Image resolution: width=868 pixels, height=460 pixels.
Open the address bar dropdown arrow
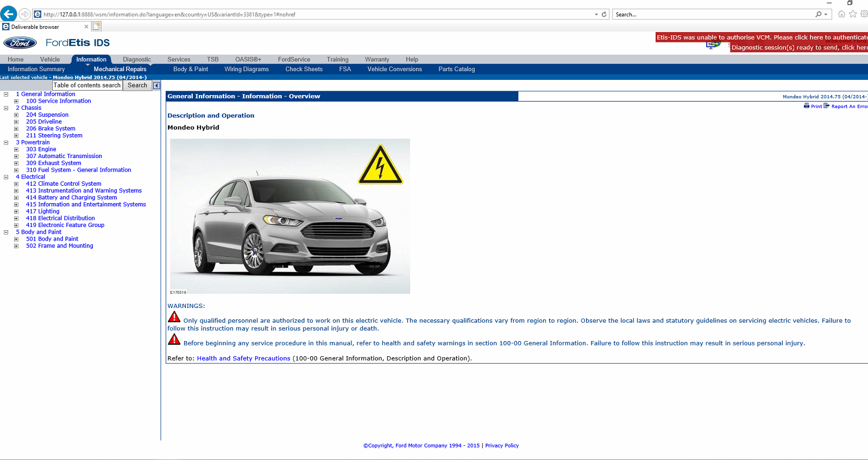[596, 15]
